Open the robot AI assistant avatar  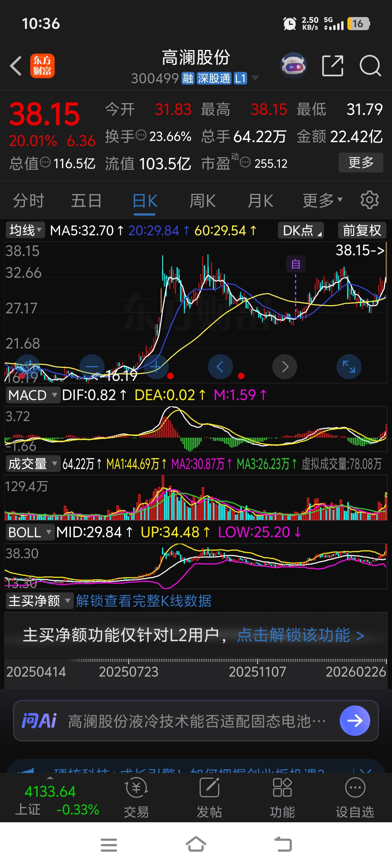(293, 66)
